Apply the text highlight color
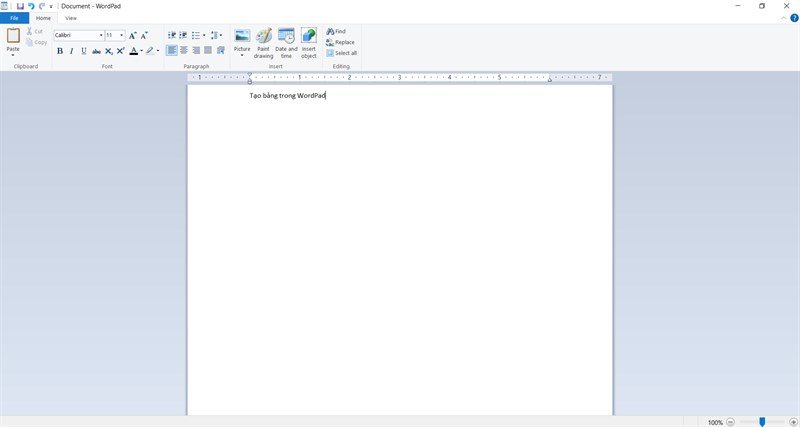 click(149, 51)
